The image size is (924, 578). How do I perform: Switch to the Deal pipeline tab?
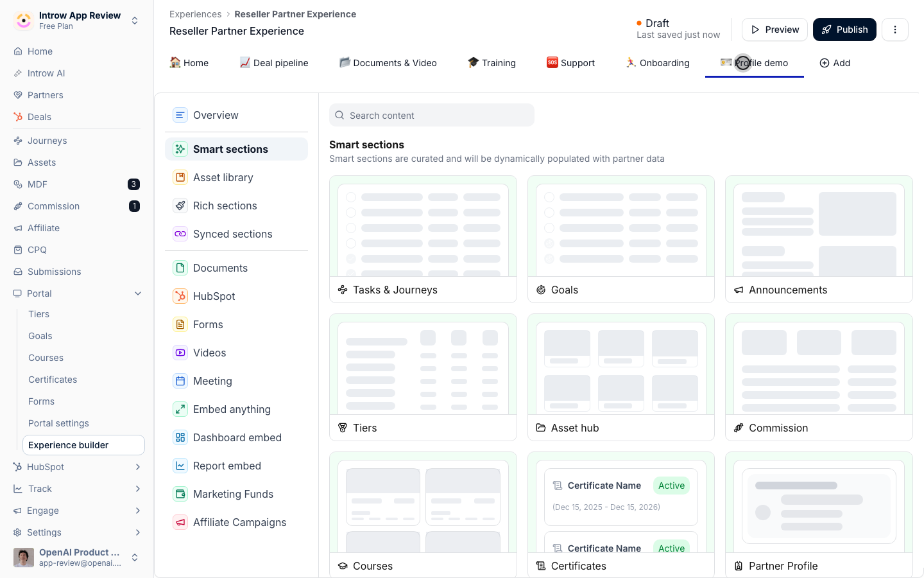pos(274,63)
